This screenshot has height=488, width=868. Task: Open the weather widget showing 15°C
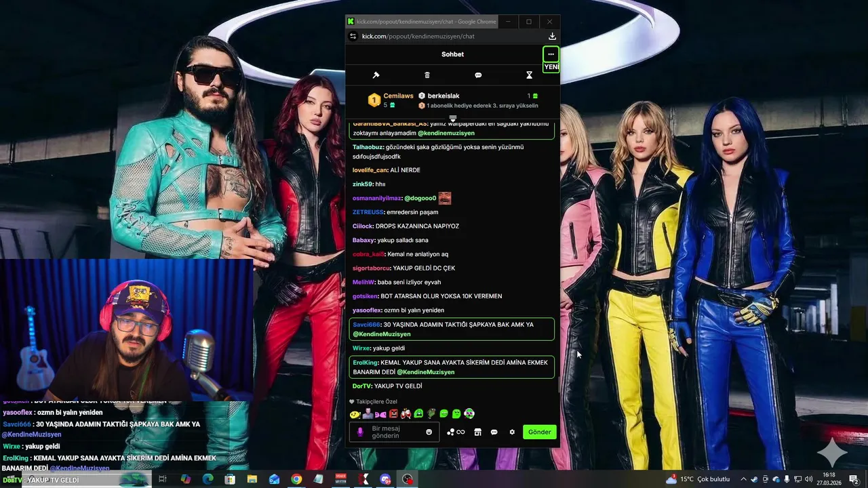(698, 479)
